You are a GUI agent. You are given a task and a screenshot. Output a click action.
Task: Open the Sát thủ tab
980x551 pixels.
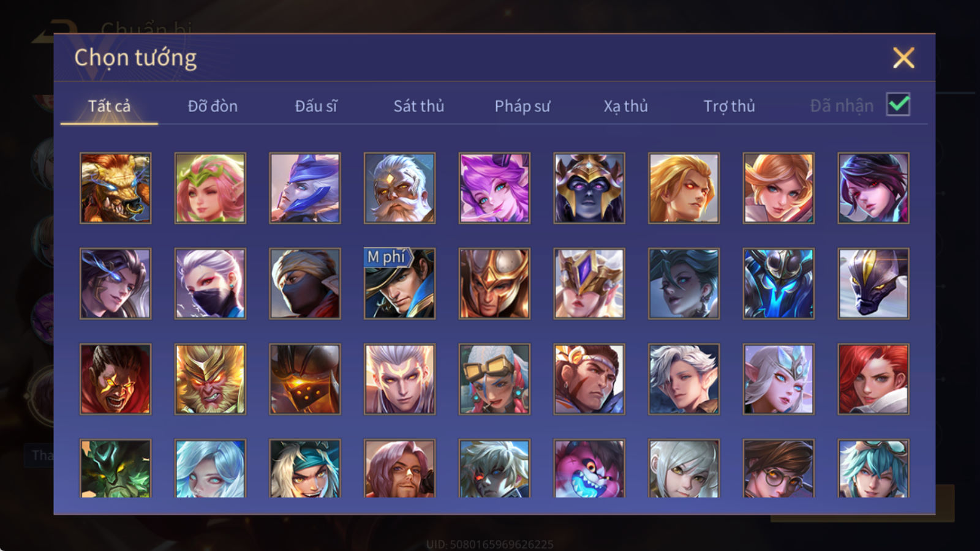point(418,106)
